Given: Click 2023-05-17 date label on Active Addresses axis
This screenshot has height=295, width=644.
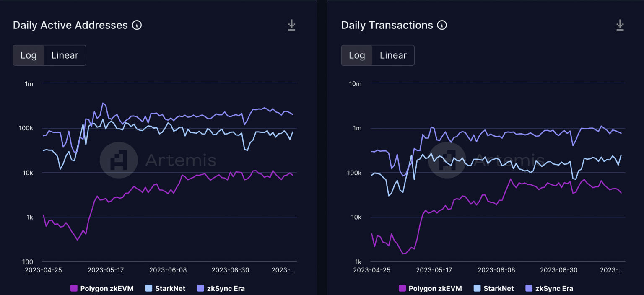Looking at the screenshot, I should click(x=106, y=270).
